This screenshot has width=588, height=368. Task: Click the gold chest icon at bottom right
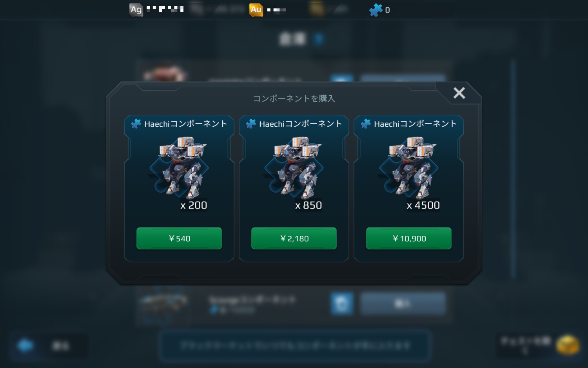568,345
